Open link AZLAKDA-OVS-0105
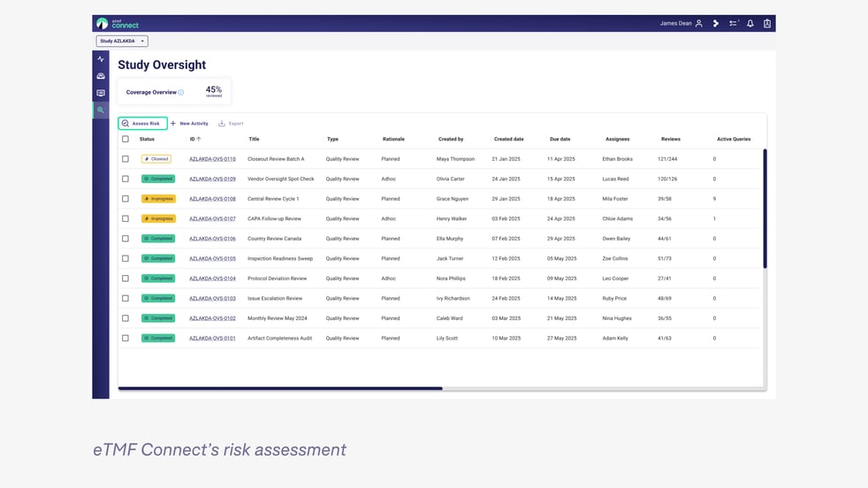Image resolution: width=868 pixels, height=488 pixels. [212, 259]
